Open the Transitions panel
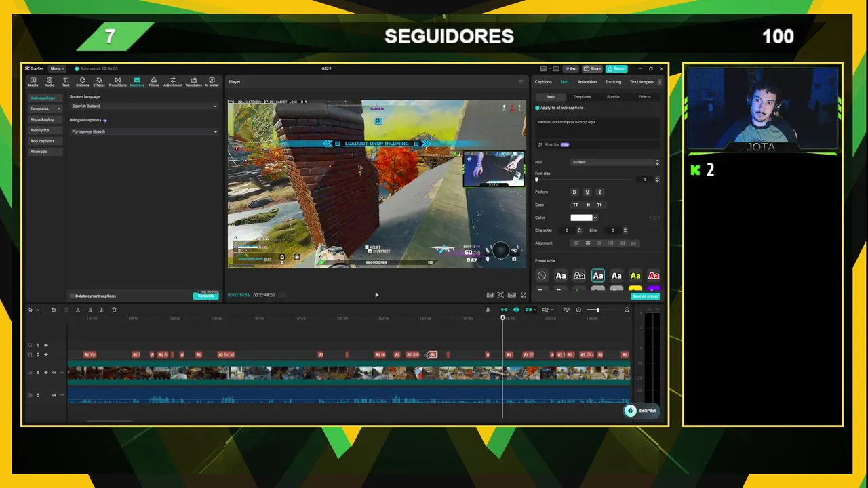The width and height of the screenshot is (868, 488). (x=117, y=82)
